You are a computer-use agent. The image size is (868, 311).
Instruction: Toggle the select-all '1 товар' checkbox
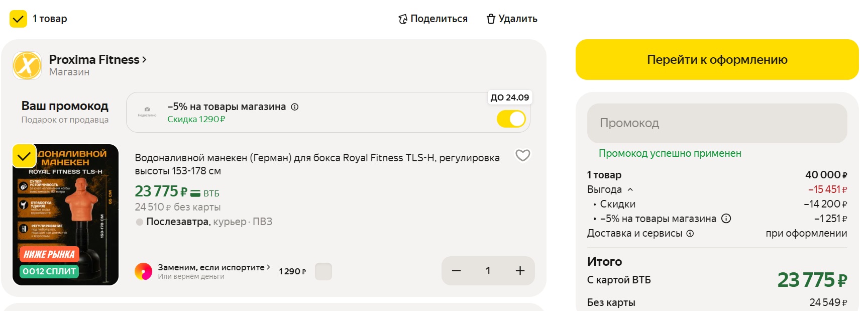tap(19, 19)
